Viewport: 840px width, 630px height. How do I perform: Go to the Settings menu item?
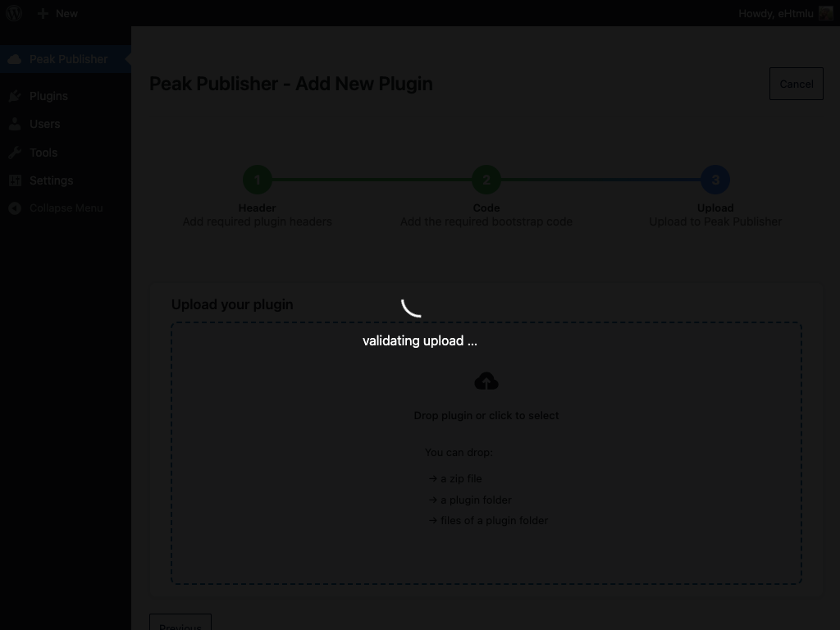coord(51,180)
